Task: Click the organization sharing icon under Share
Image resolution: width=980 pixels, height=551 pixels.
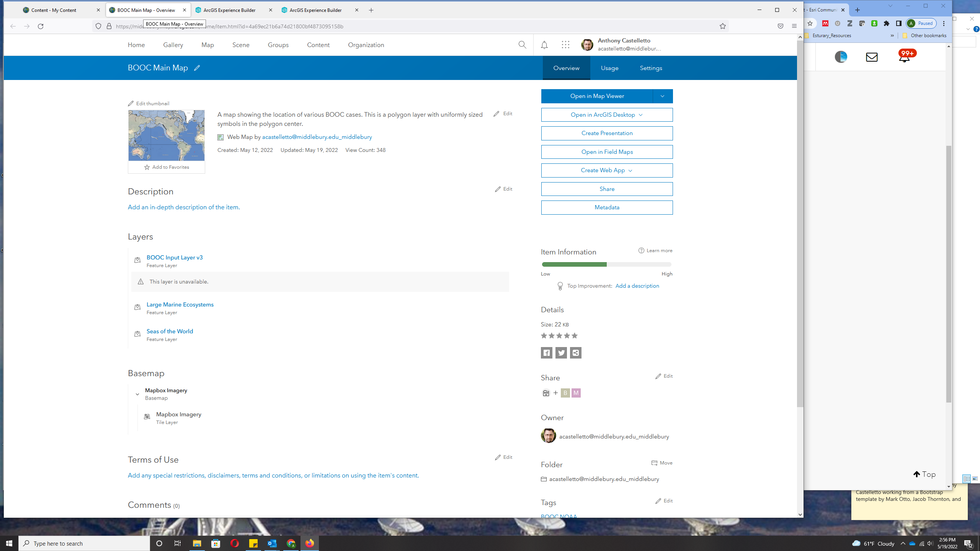Action: pyautogui.click(x=546, y=393)
